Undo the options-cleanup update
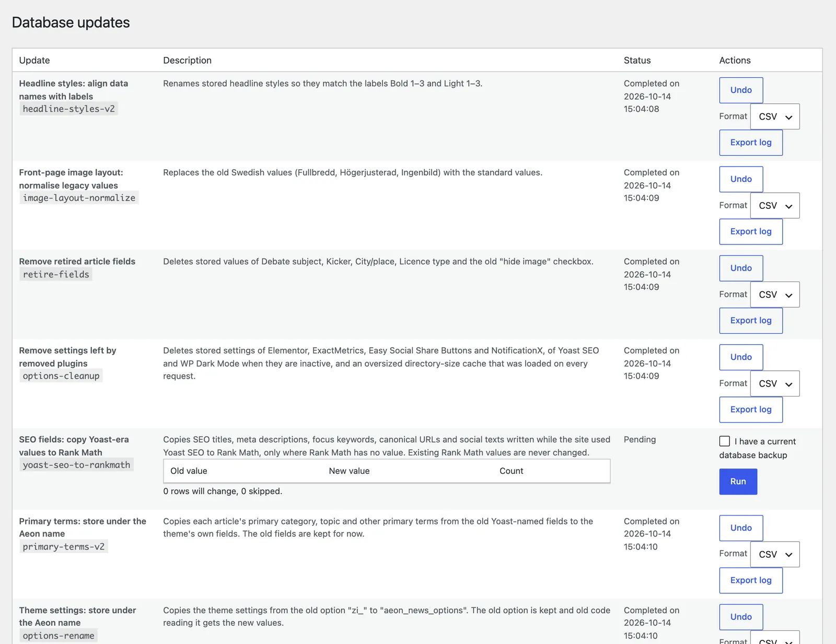 741,357
